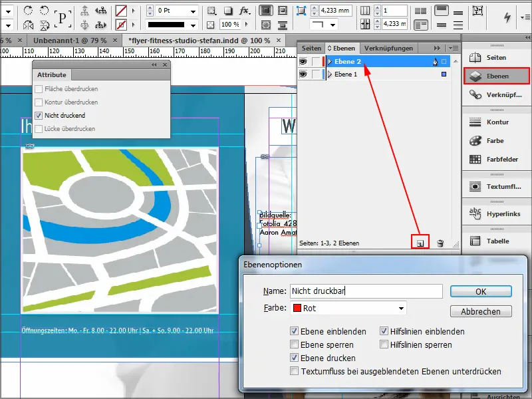Open stroke weight dropdown showing 0 Pt
This screenshot has height=399, width=532.
(x=193, y=11)
